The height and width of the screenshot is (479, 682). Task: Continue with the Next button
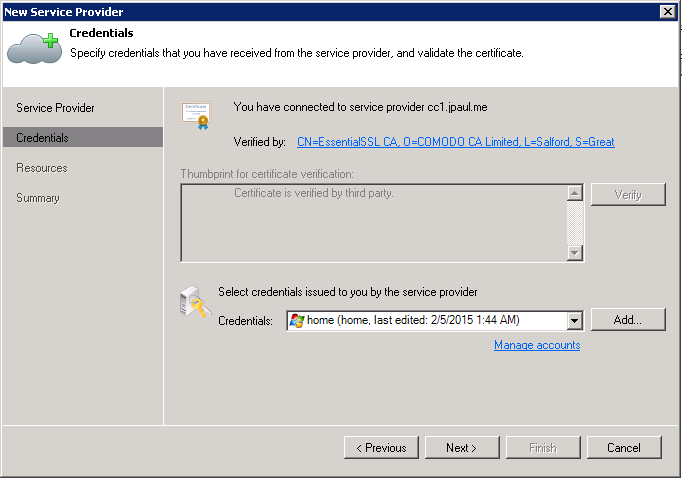pyautogui.click(x=462, y=448)
